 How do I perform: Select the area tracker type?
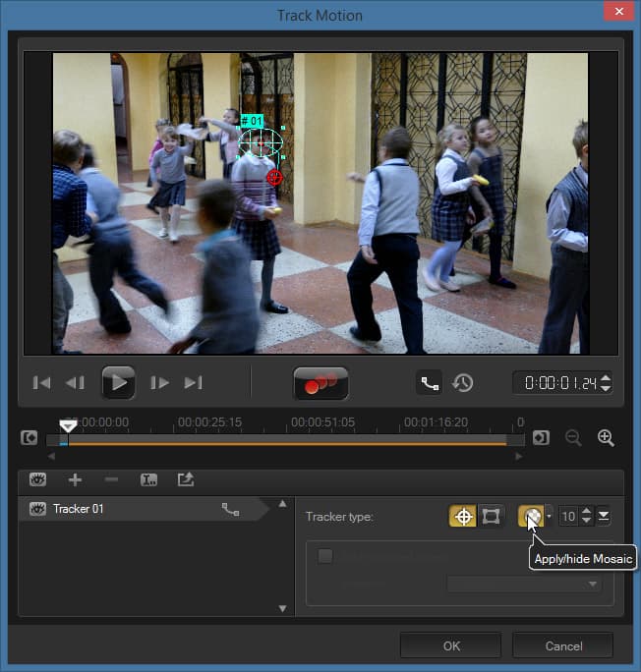tap(491, 516)
